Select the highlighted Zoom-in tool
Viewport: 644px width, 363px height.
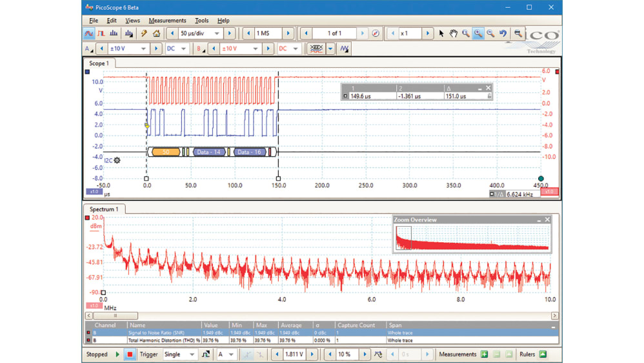tap(478, 34)
